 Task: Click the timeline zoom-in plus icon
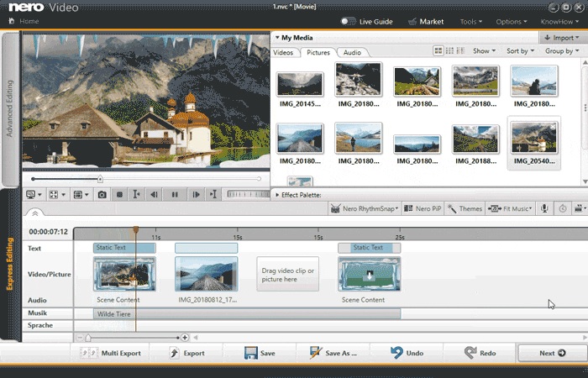tap(185, 338)
